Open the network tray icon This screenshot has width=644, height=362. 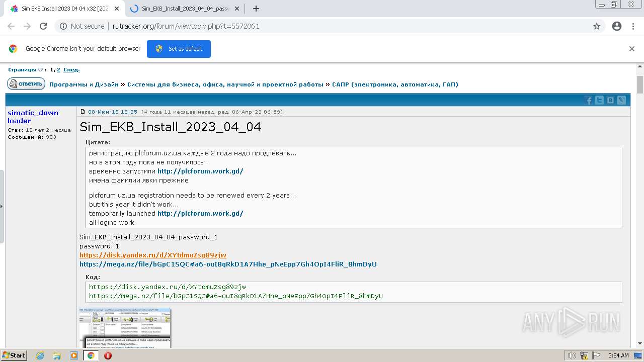click(584, 355)
